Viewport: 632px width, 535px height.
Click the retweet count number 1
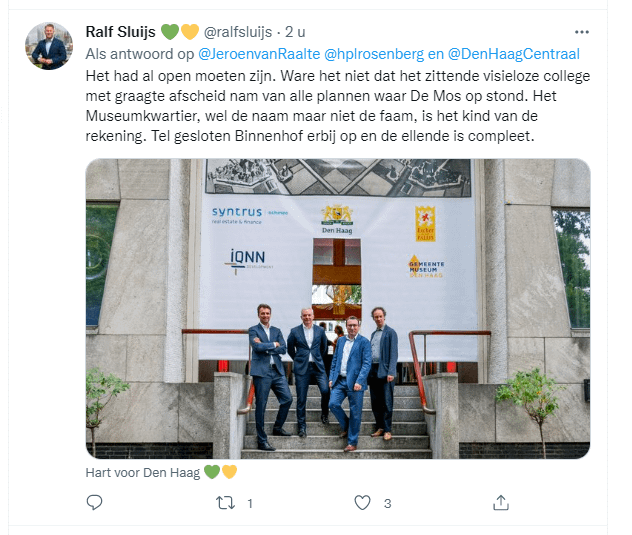click(x=250, y=503)
